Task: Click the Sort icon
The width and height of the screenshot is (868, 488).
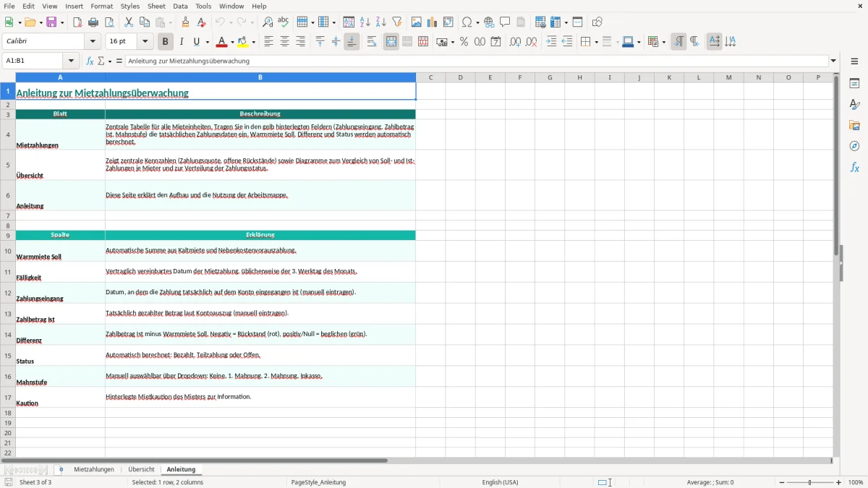Action: [x=349, y=22]
